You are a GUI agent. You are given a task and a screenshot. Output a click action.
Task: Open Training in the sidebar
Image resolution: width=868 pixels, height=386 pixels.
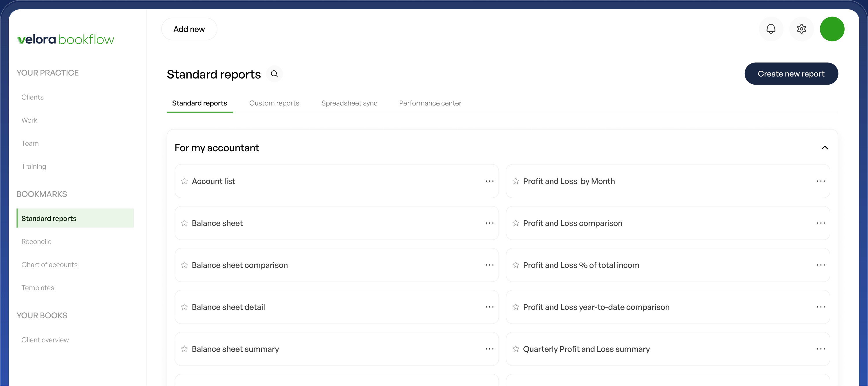point(34,167)
